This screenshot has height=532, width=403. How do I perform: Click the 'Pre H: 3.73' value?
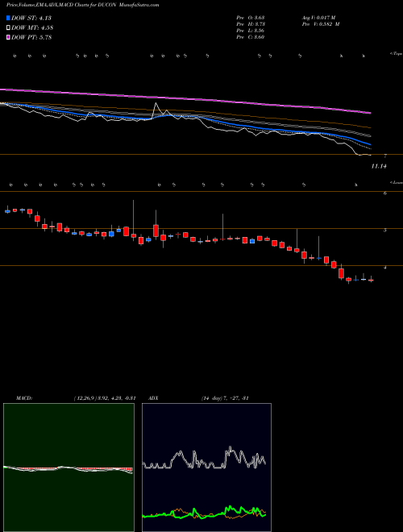(251, 24)
